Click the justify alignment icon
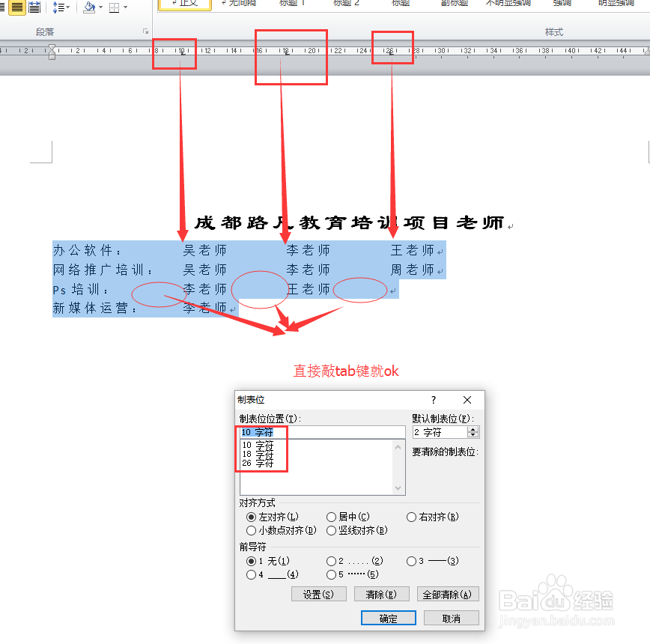650x644 pixels. tap(17, 7)
